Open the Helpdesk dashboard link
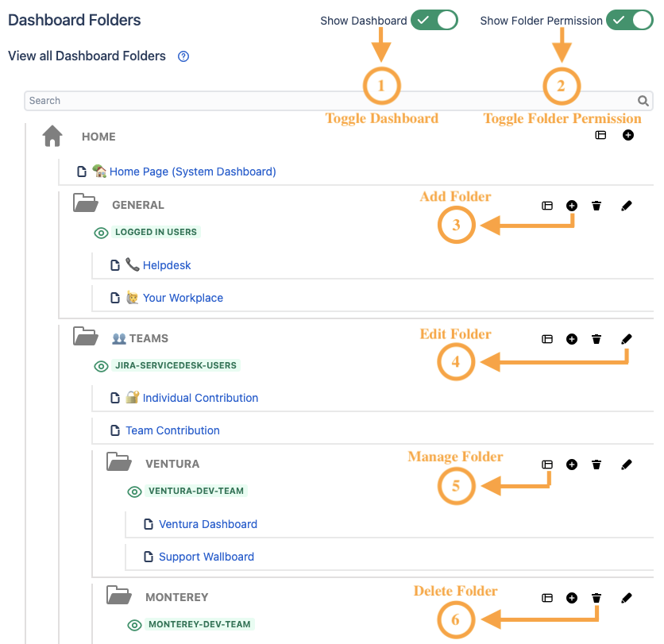This screenshot has width=664, height=644. tap(167, 265)
